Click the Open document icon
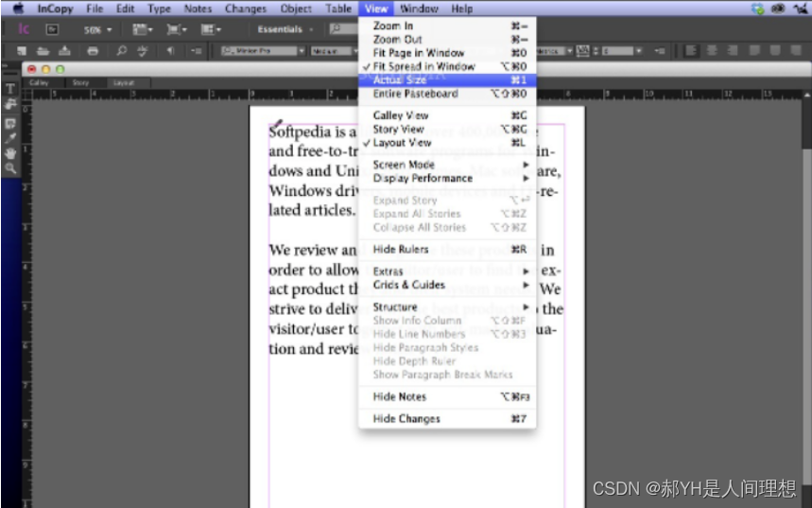Image resolution: width=812 pixels, height=508 pixels. coord(43,51)
